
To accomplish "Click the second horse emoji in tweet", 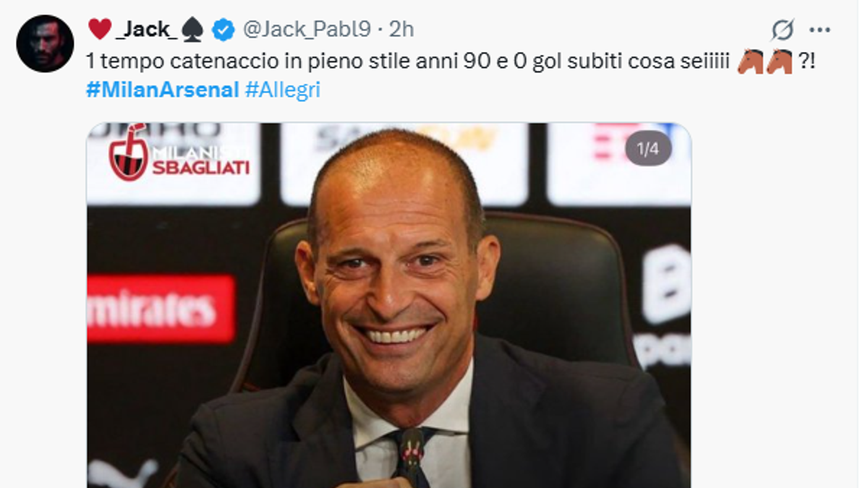I will pos(780,62).
